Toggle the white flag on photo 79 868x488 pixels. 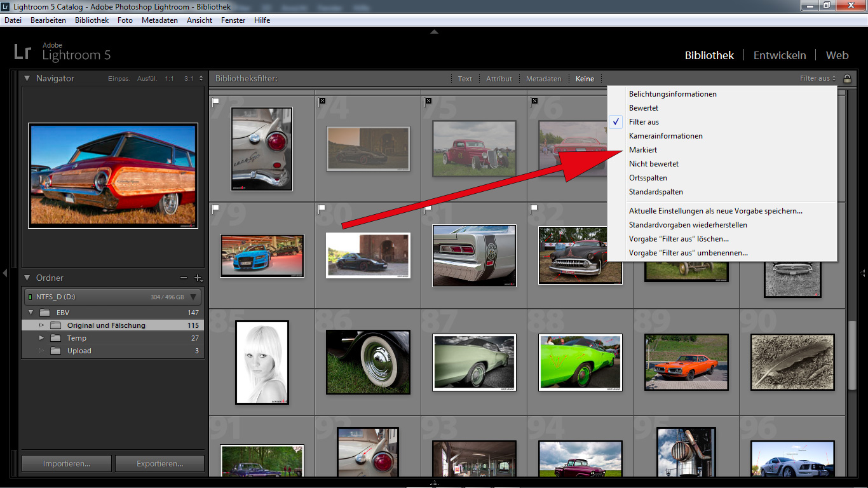pyautogui.click(x=216, y=208)
